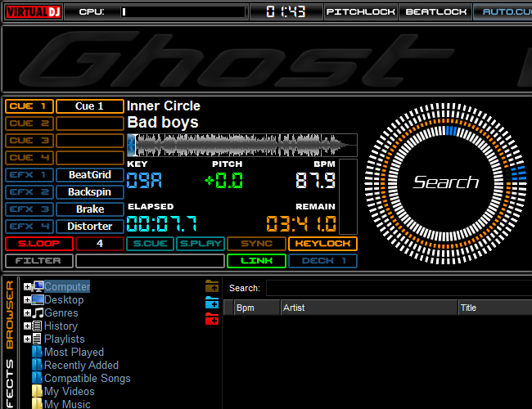Screen dimensions: 532x409
Task: Click the CUE 2 button
Action: pyautogui.click(x=29, y=124)
